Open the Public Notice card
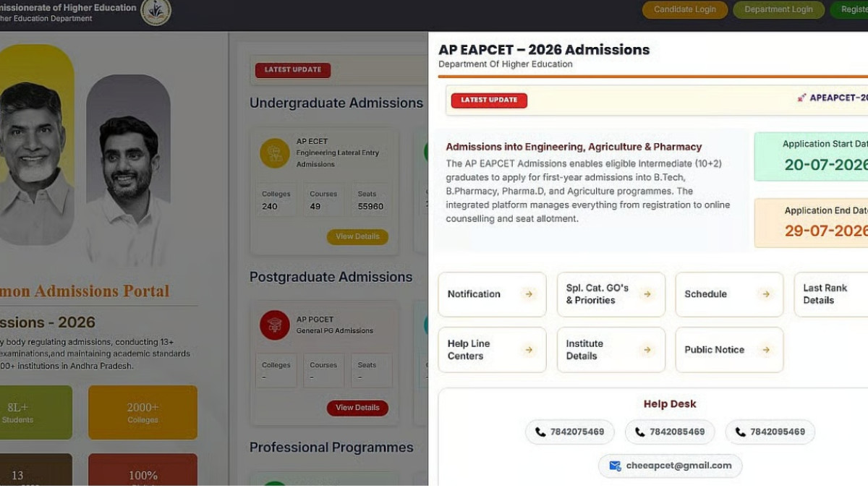868x488 pixels. coord(729,350)
